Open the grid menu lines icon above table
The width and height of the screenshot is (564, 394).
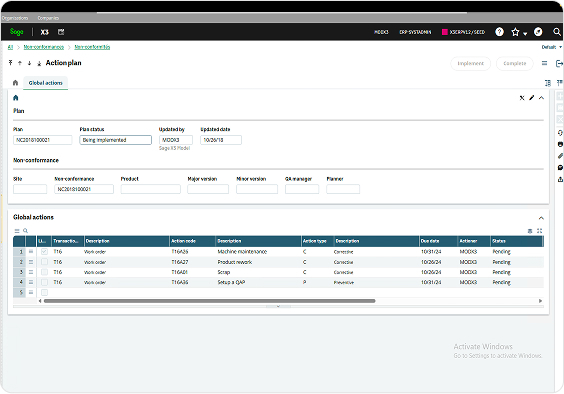tap(17, 231)
